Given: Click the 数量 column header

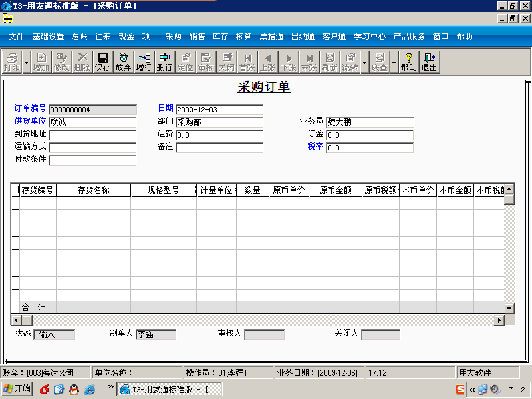Looking at the screenshot, I should coord(253,190).
